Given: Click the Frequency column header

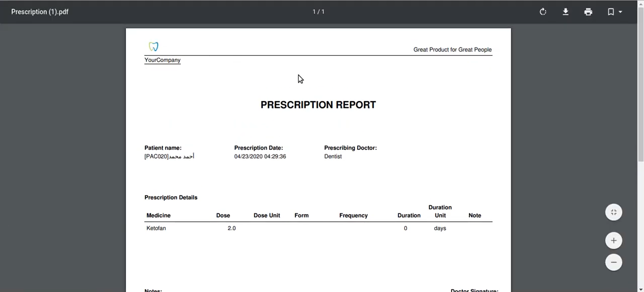Looking at the screenshot, I should click(353, 215).
